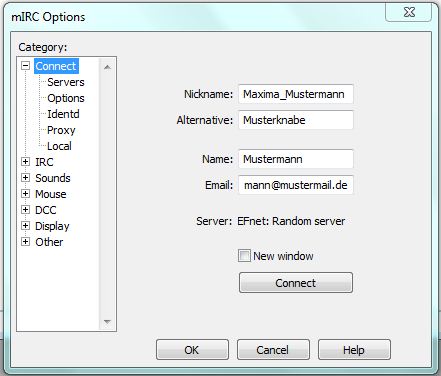
Task: Expand the IRC category
Action: coord(25,162)
